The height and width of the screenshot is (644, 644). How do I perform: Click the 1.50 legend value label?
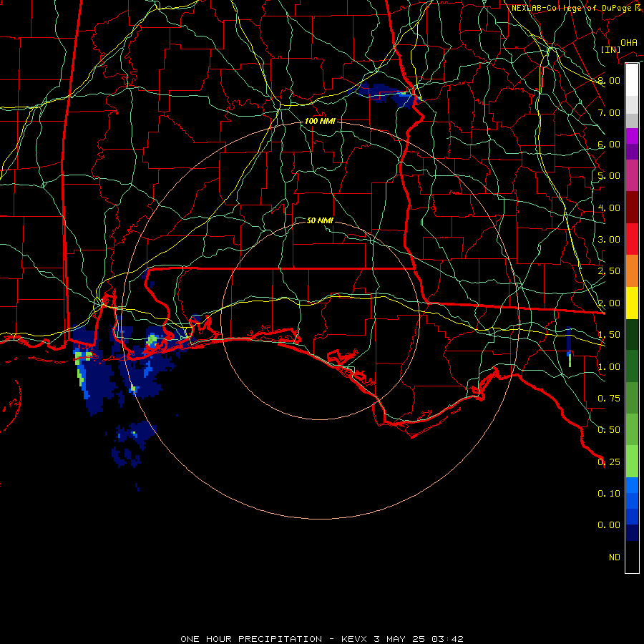609,335
